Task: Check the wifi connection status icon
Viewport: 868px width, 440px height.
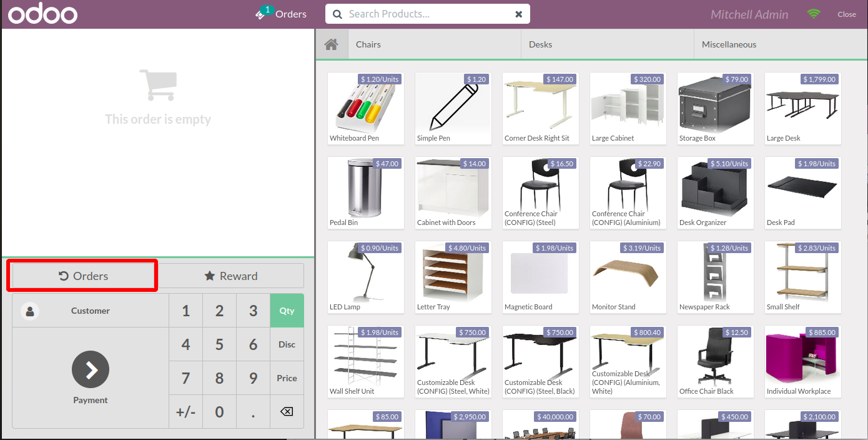Action: pyautogui.click(x=814, y=14)
